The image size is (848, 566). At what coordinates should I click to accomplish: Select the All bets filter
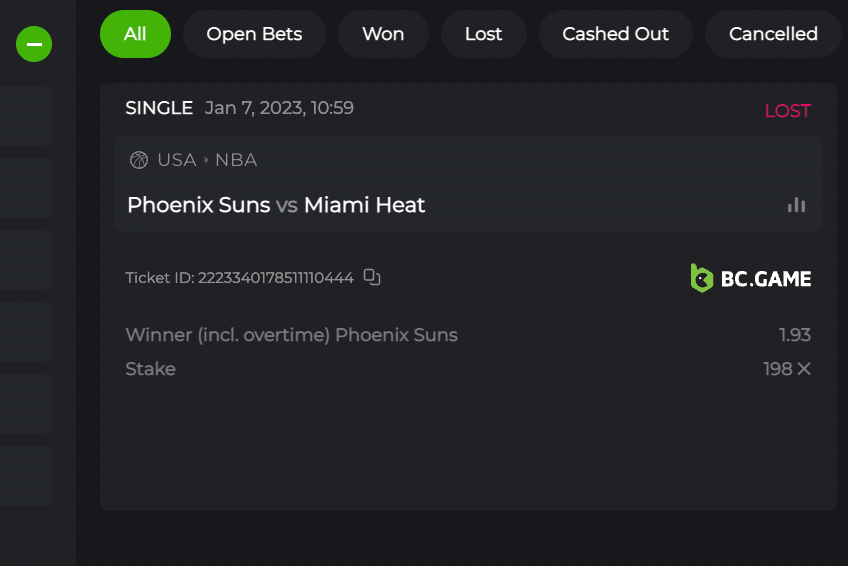click(x=135, y=34)
